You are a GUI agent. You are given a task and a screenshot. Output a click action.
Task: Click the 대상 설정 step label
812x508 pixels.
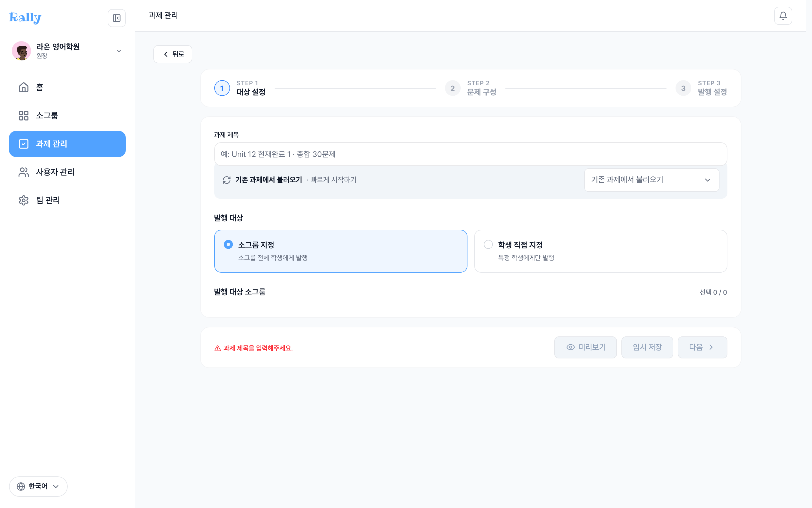pyautogui.click(x=251, y=92)
